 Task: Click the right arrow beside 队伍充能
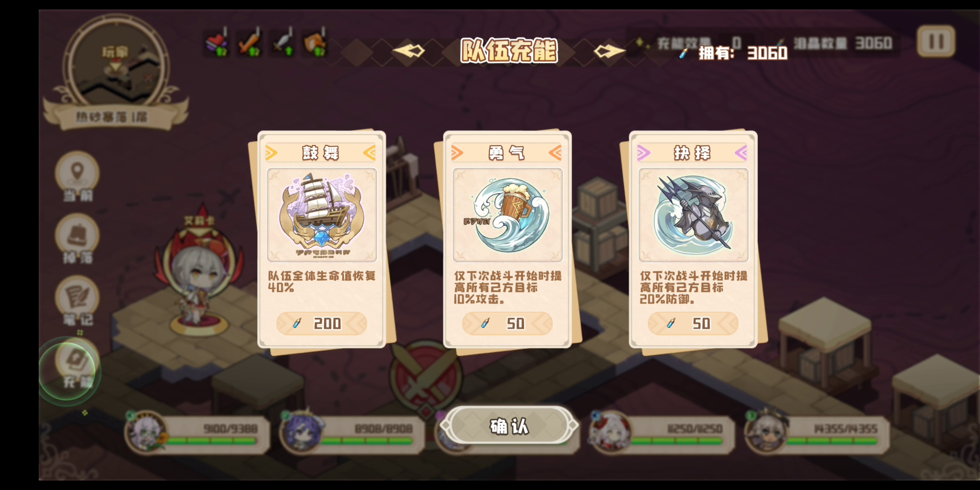tap(610, 51)
